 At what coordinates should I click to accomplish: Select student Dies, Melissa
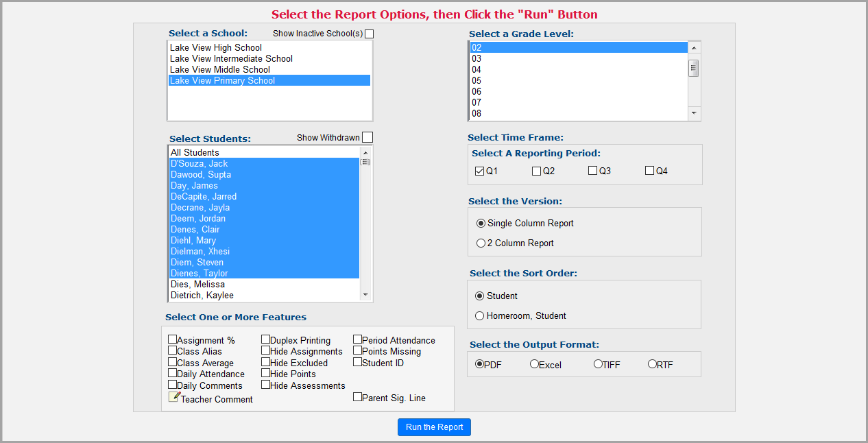264,284
